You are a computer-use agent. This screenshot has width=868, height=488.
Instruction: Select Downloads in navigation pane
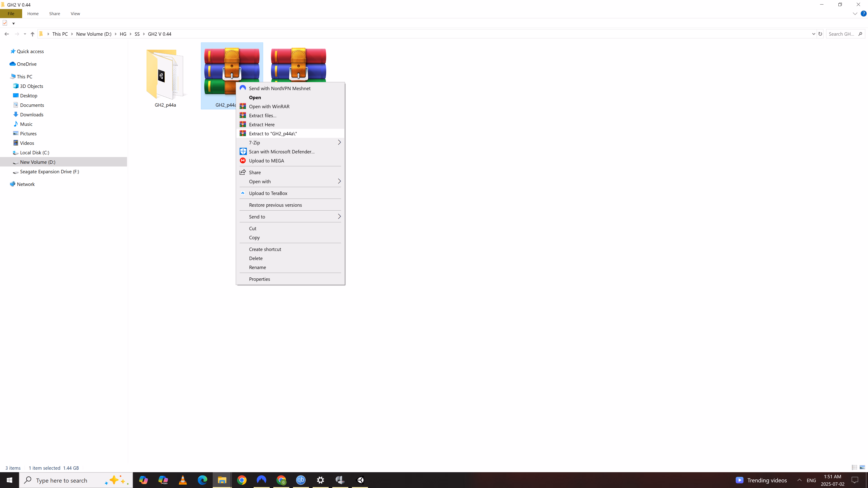[x=31, y=115]
